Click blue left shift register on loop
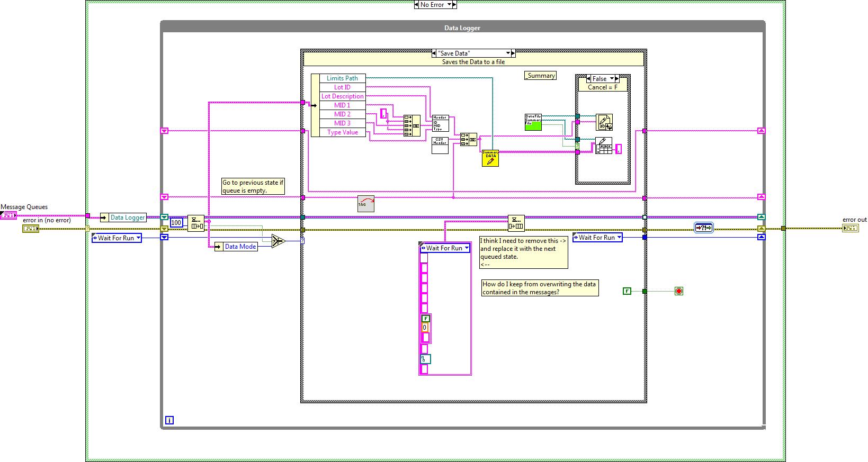 click(164, 238)
